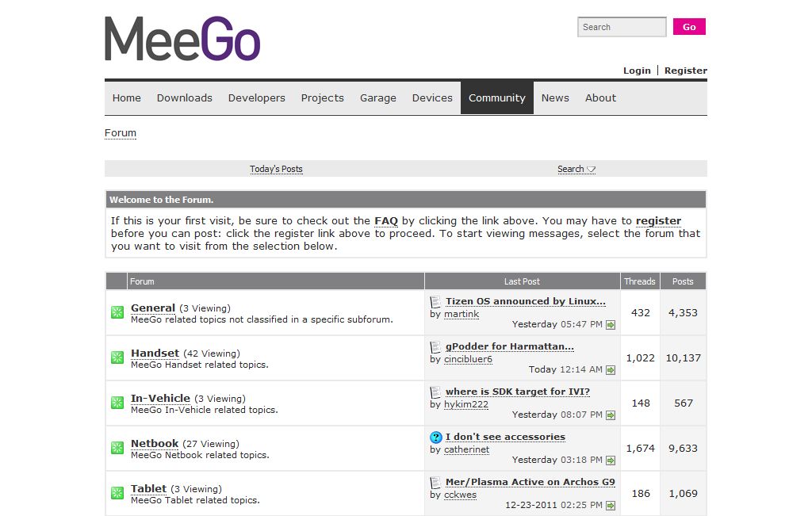This screenshot has height=516, width=812.
Task: Click the pink Go search button
Action: tap(689, 27)
